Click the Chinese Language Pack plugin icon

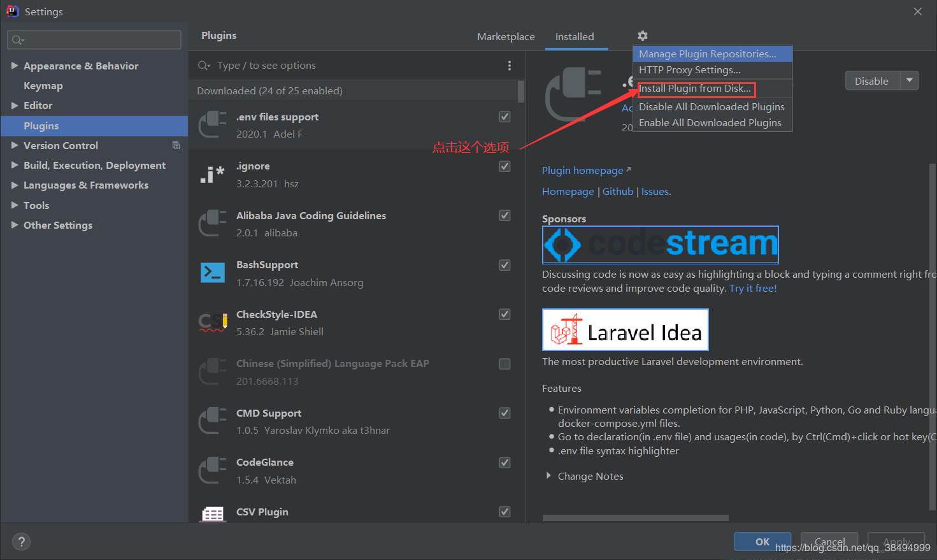[213, 372]
